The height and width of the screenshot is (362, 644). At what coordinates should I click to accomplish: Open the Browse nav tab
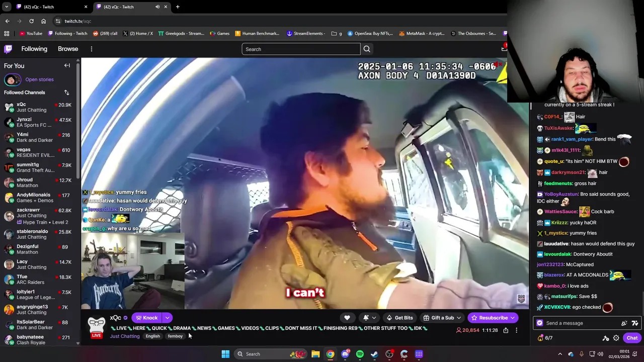tap(68, 49)
